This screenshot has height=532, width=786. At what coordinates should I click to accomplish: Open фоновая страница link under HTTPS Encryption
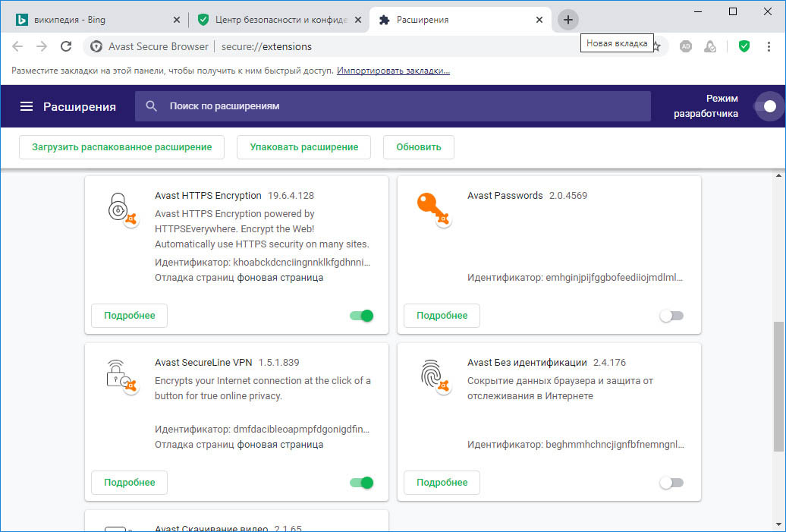click(x=280, y=277)
